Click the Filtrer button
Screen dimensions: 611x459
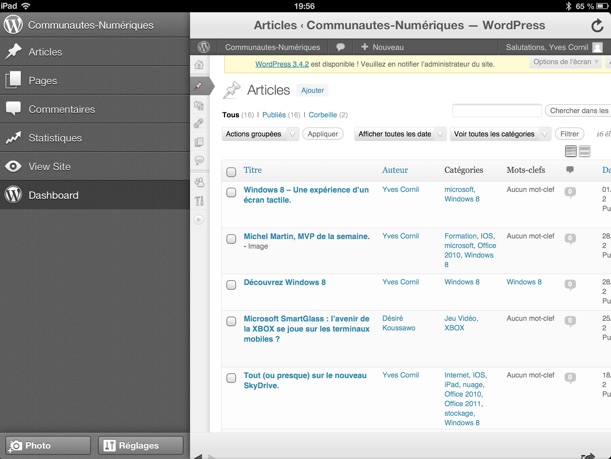(x=569, y=134)
